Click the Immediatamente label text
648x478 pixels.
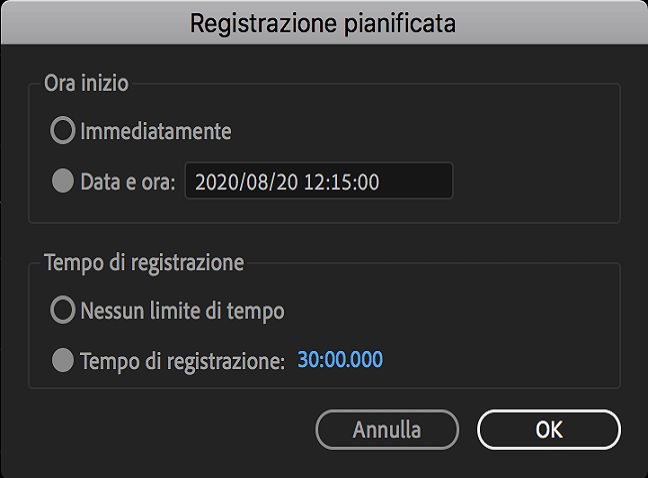[x=156, y=131]
